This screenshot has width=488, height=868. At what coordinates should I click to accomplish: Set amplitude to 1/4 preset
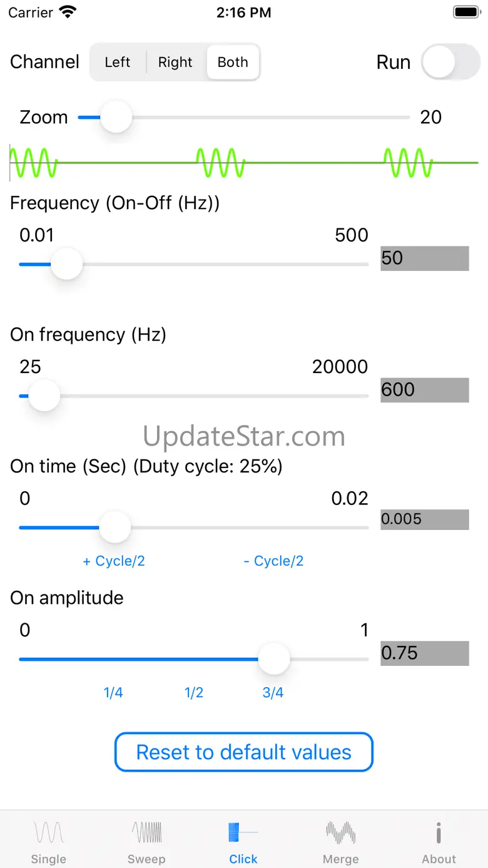[113, 692]
